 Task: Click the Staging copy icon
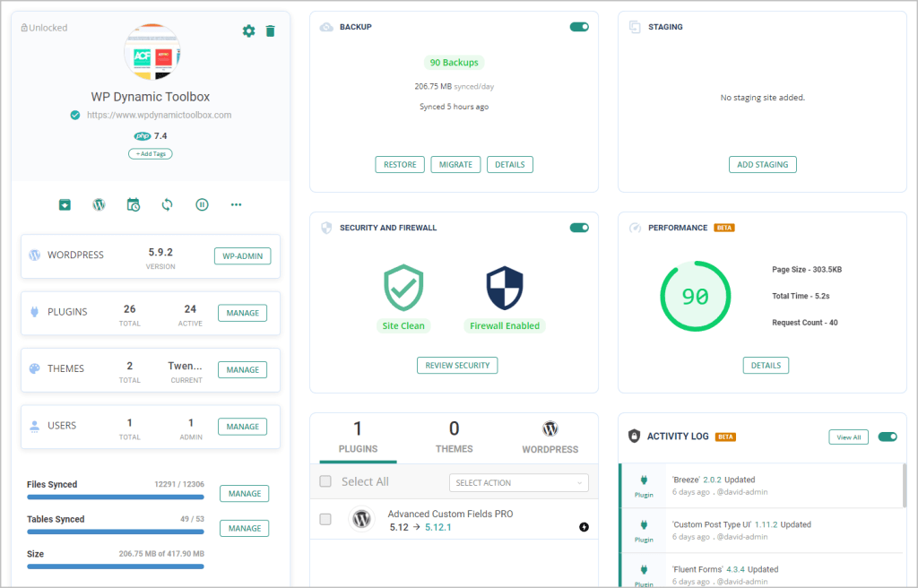pyautogui.click(x=635, y=27)
